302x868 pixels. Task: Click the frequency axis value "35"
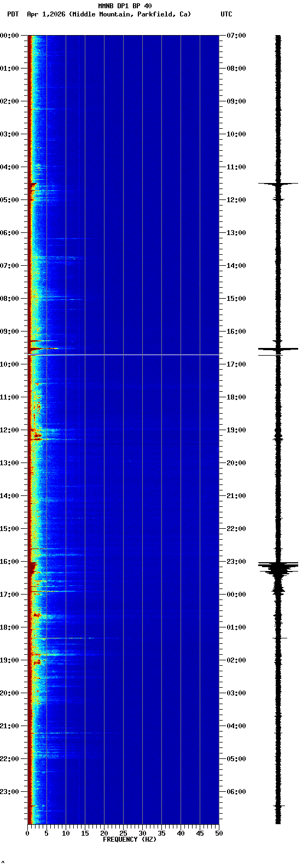161,833
